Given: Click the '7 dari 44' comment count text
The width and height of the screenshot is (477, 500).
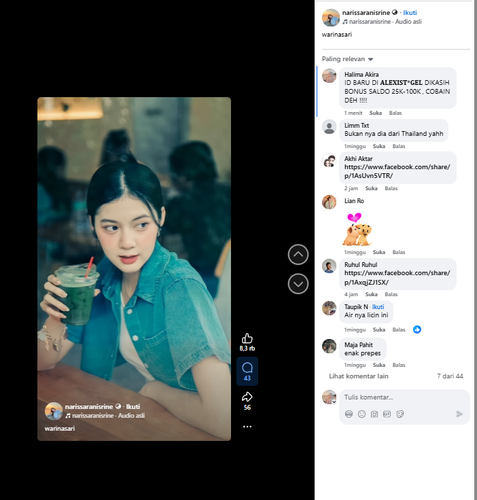Looking at the screenshot, I should click(x=450, y=376).
